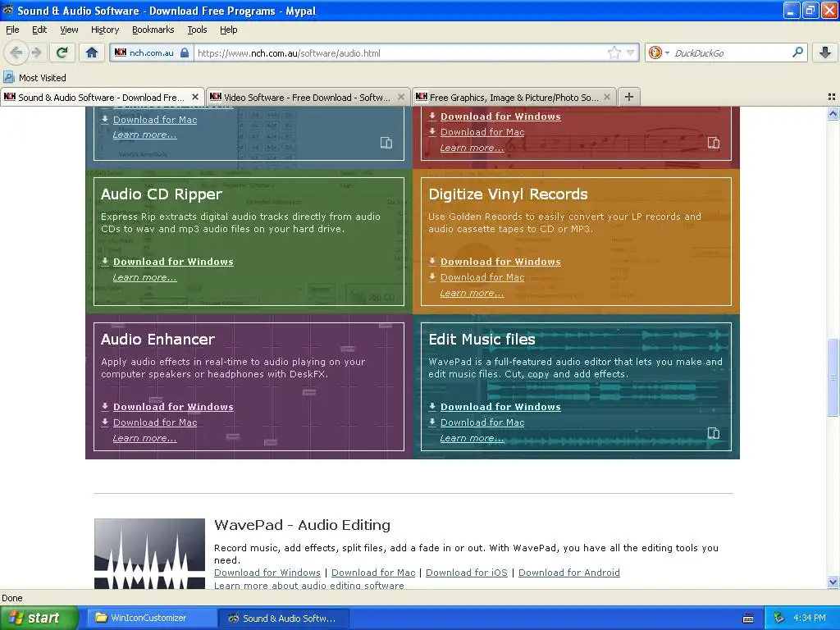Click the 4:34 PM taskbar clock
Screen dimensions: 840x630
click(x=810, y=618)
